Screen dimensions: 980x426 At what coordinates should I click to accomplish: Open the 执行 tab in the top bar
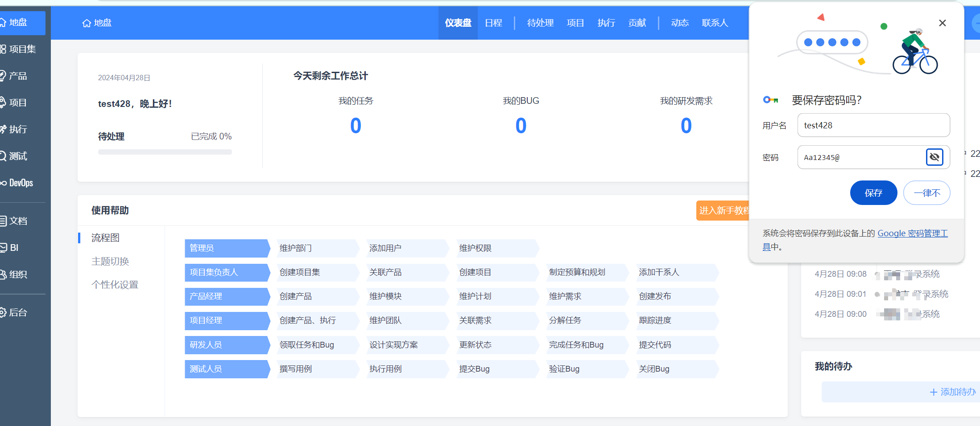(606, 23)
